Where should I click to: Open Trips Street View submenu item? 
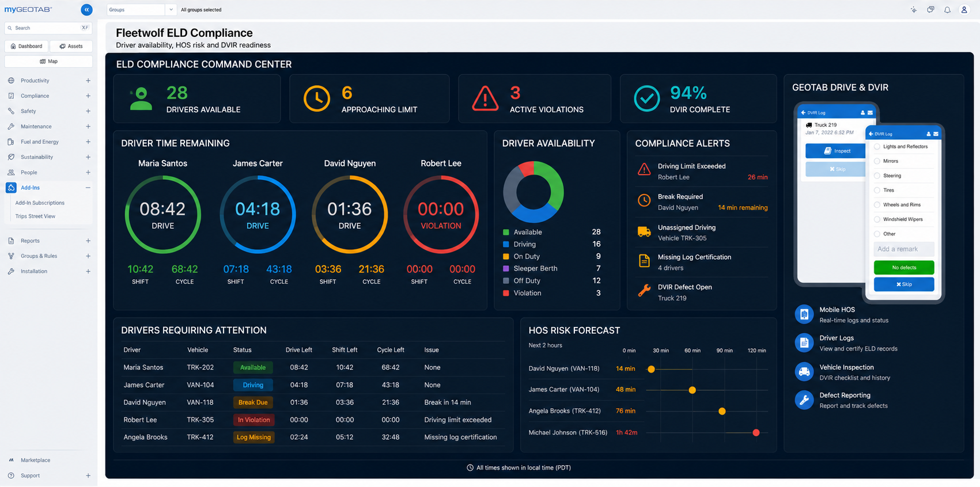click(35, 216)
